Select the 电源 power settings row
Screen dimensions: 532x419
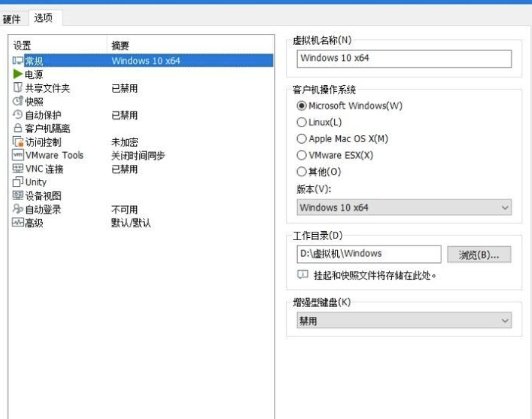142,74
